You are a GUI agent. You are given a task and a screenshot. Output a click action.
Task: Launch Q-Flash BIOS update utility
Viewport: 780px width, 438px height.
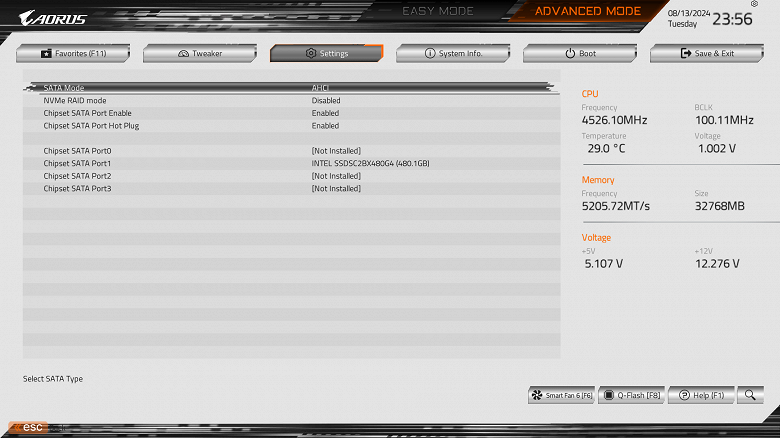tap(631, 395)
